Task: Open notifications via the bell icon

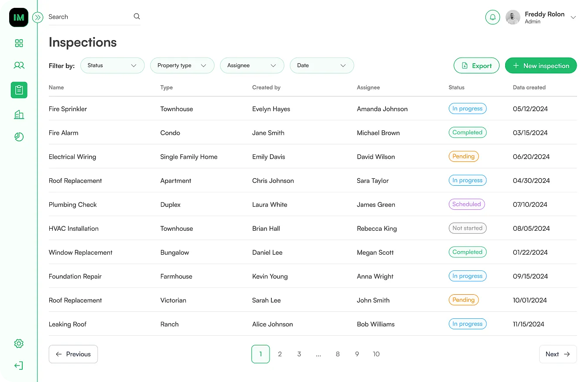Action: (492, 17)
